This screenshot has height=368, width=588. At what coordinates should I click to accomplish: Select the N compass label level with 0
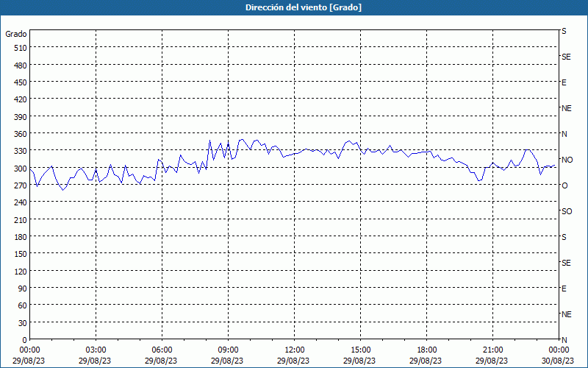[564, 340]
